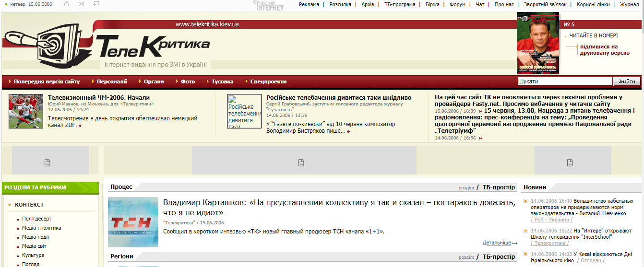Click the РБК - Украина source link
Viewport: 644px width, 267px height.
coord(552,220)
